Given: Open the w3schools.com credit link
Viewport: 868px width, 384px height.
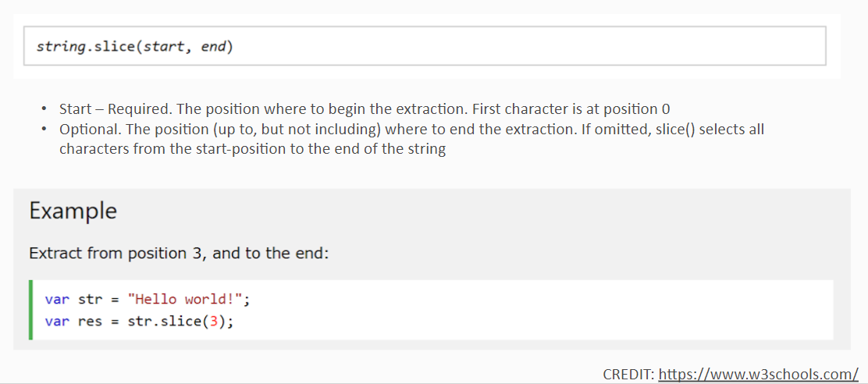Looking at the screenshot, I should click(x=759, y=374).
